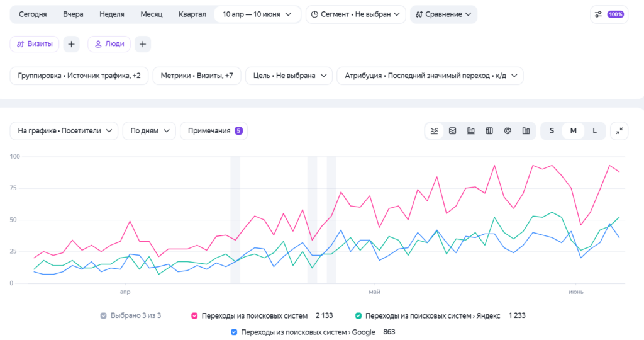Click the 1 233 Яндекс value

(517, 315)
